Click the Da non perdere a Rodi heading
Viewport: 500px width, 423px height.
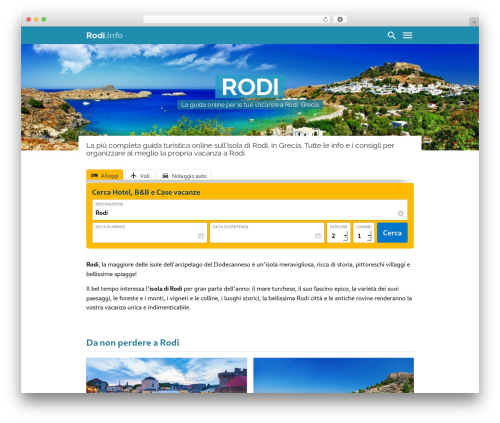(133, 343)
